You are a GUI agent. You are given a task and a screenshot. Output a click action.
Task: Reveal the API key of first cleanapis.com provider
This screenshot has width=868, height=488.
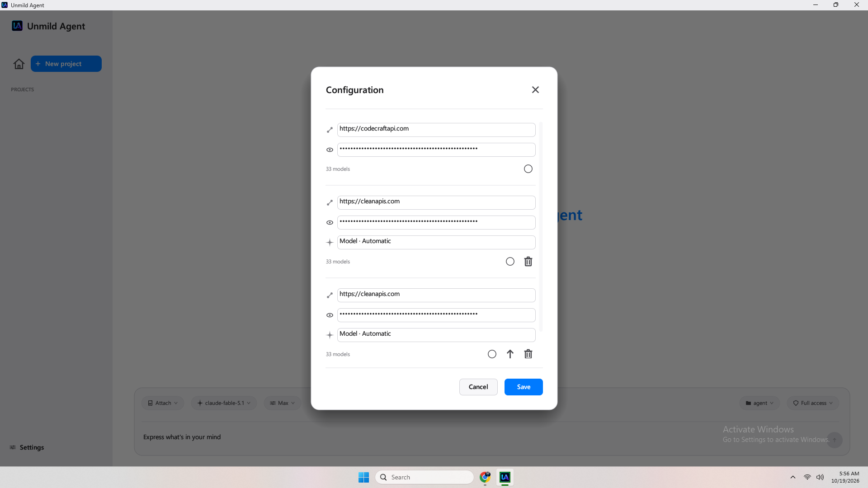click(x=330, y=223)
